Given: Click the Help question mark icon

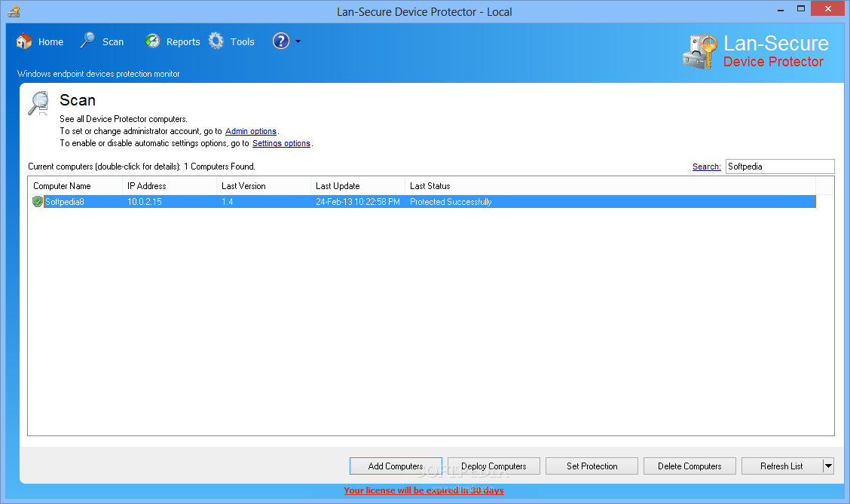Looking at the screenshot, I should (x=281, y=41).
